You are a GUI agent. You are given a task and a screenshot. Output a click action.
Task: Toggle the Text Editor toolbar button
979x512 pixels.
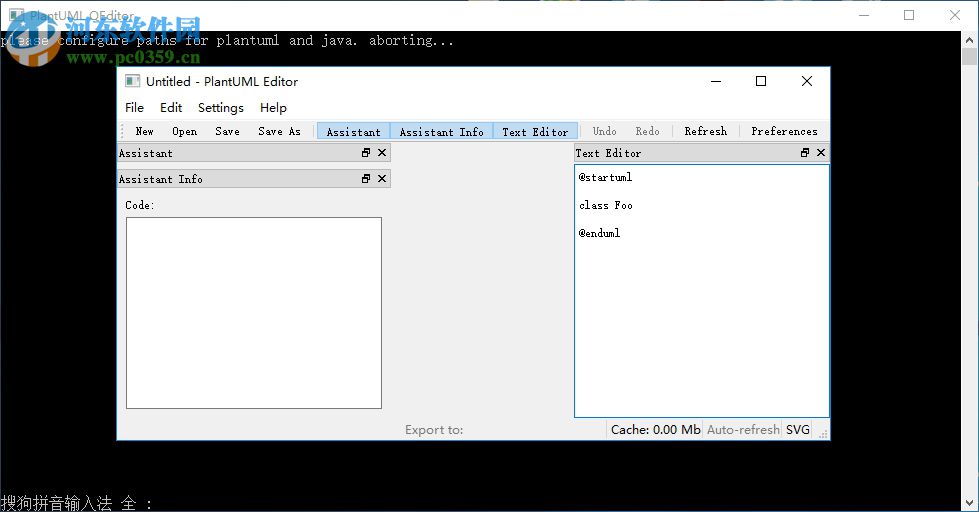click(x=535, y=131)
